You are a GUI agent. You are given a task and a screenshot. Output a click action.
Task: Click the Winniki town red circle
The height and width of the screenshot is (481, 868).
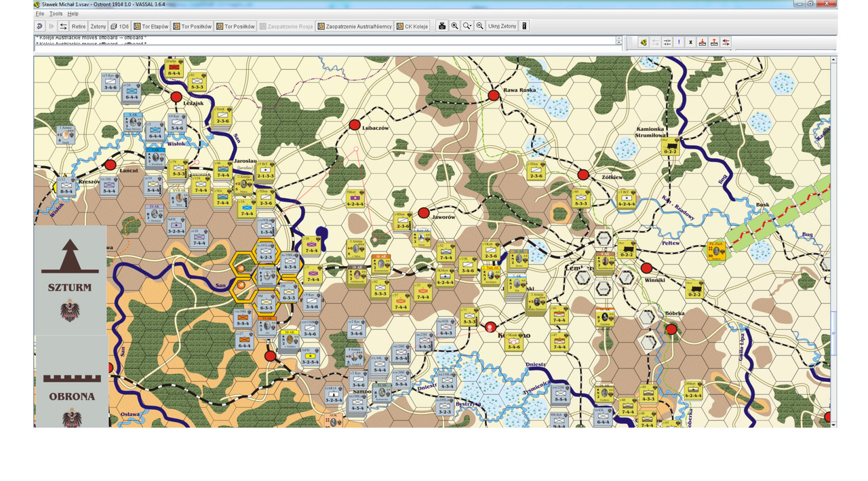point(647,268)
